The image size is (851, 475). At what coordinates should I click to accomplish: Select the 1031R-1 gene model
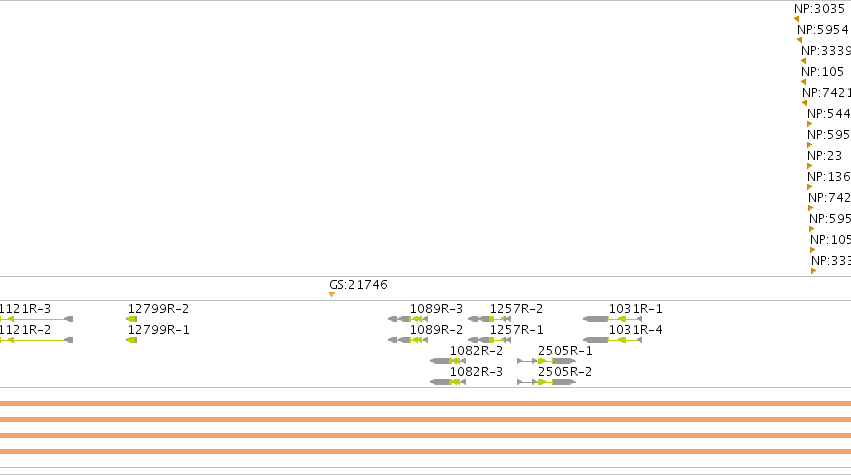(612, 319)
